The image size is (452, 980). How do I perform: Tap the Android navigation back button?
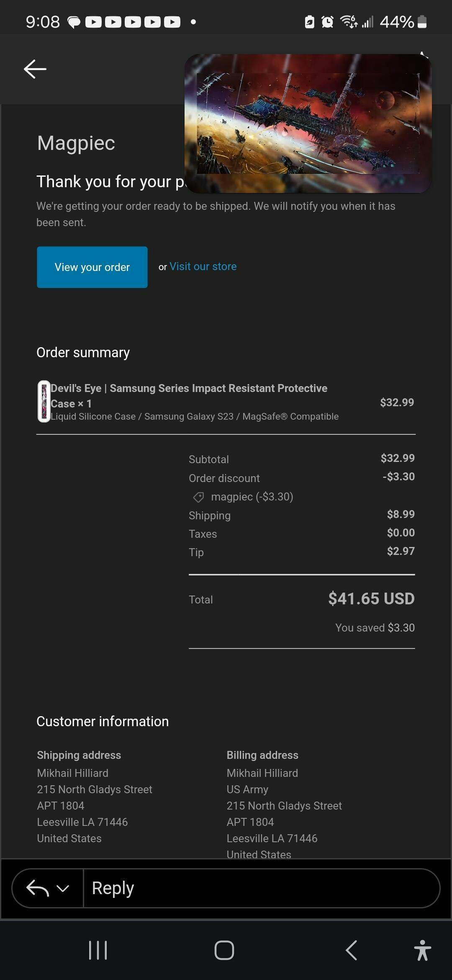pyautogui.click(x=352, y=950)
